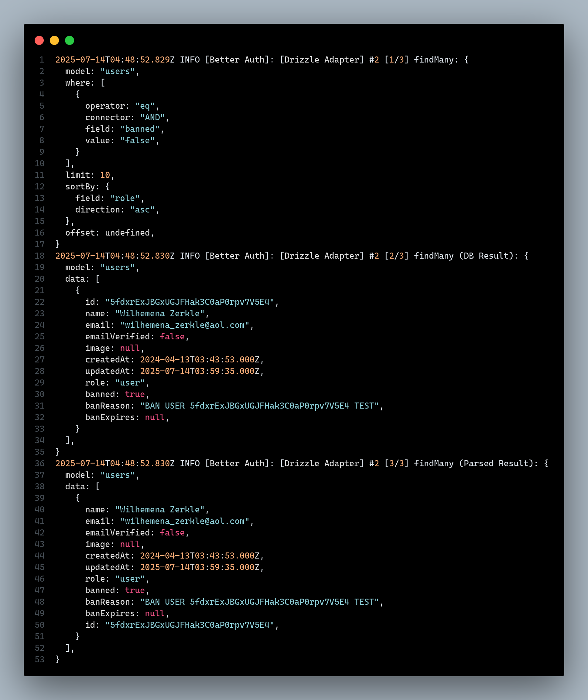The width and height of the screenshot is (588, 700).
Task: Click the email address on line 24
Action: click(184, 325)
